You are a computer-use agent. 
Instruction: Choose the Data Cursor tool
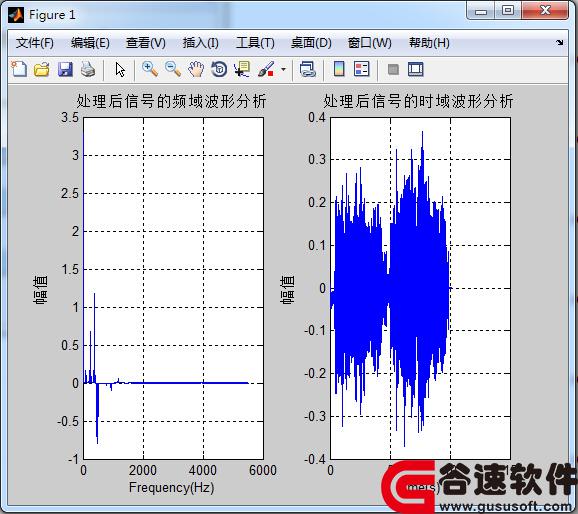pyautogui.click(x=242, y=69)
